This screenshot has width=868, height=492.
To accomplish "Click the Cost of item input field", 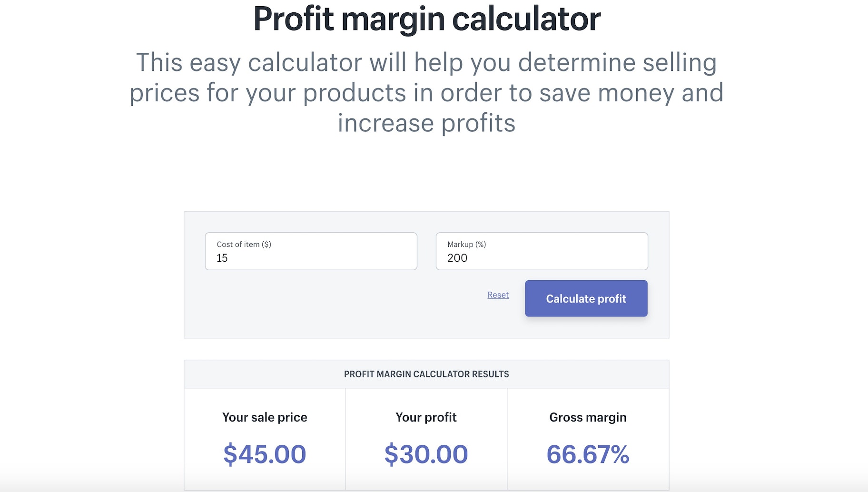I will [x=311, y=251].
